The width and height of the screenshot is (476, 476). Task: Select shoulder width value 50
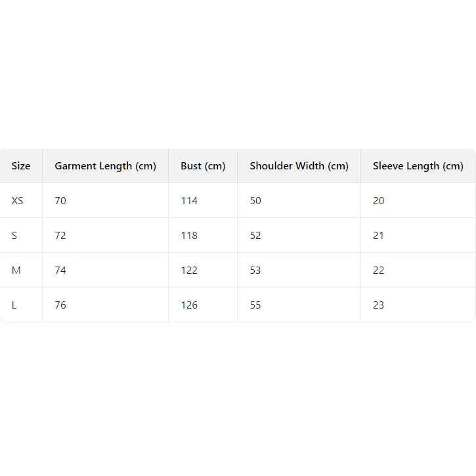click(x=255, y=201)
